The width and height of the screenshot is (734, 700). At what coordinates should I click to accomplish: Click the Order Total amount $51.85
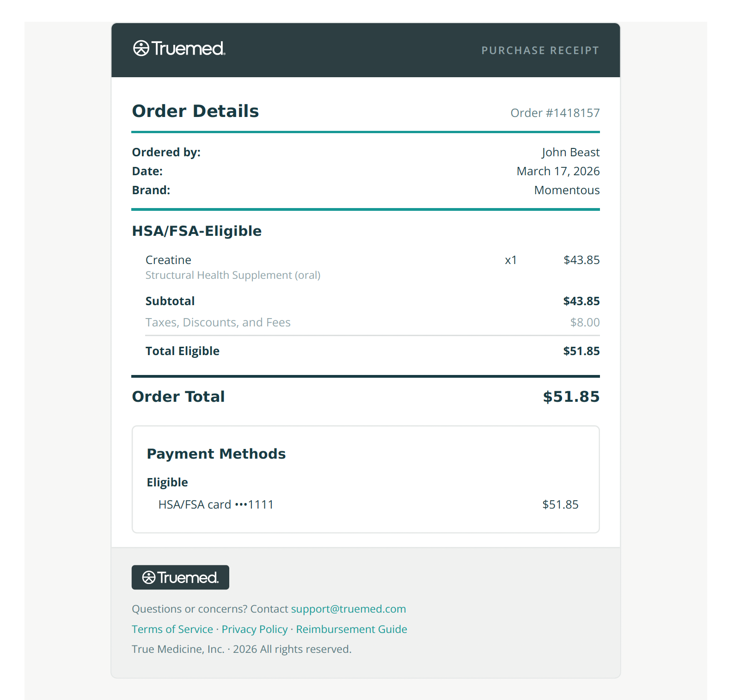(x=571, y=397)
